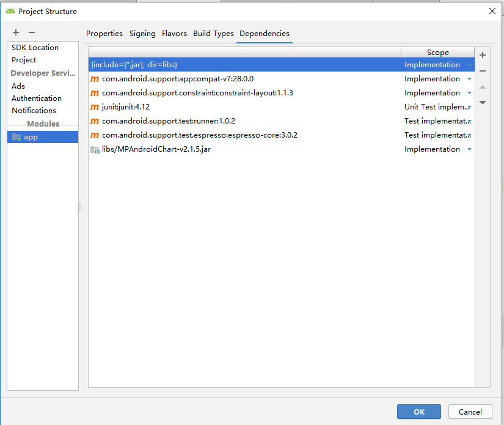Select junit:junit:4.12 dependency row

click(281, 107)
